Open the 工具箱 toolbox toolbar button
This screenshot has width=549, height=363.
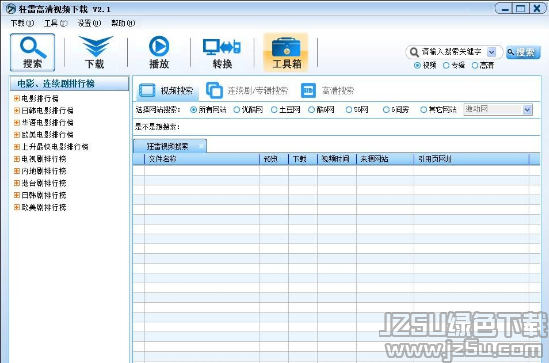pyautogui.click(x=286, y=53)
